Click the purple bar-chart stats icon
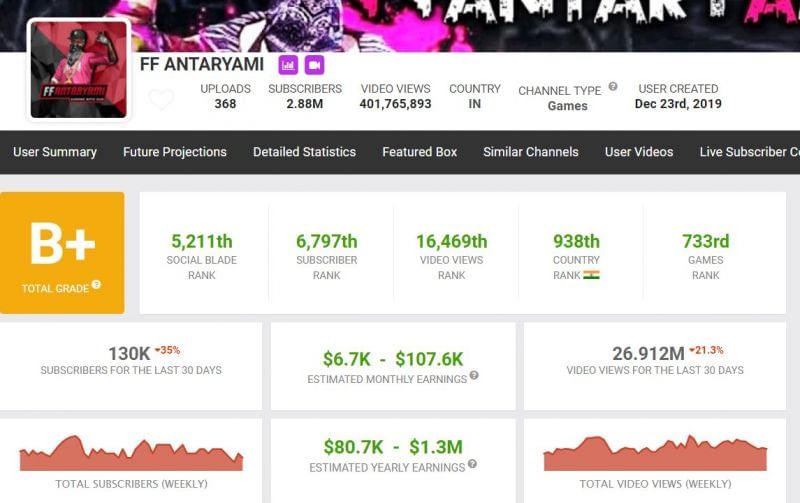800x503 pixels. click(288, 65)
